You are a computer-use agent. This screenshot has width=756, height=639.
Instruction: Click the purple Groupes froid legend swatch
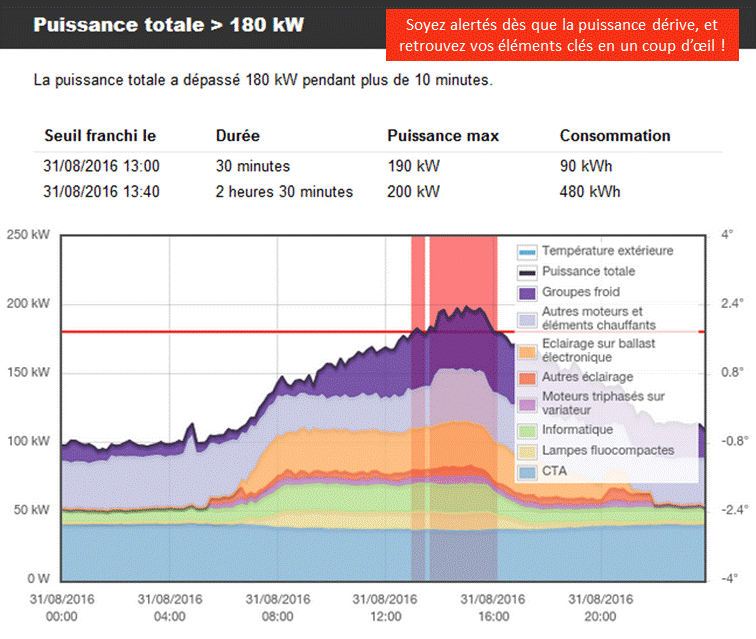tap(527, 293)
